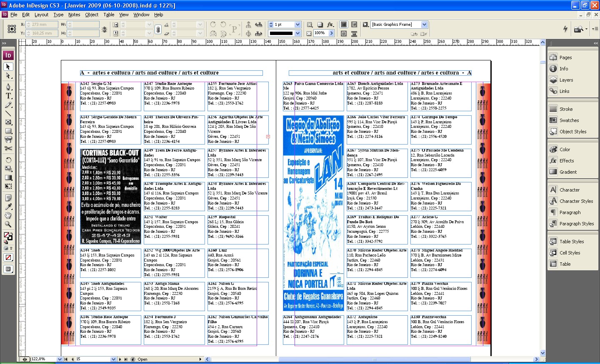Click the fill and stroke swatch
Screen dimensions: 600x364
coord(8,237)
